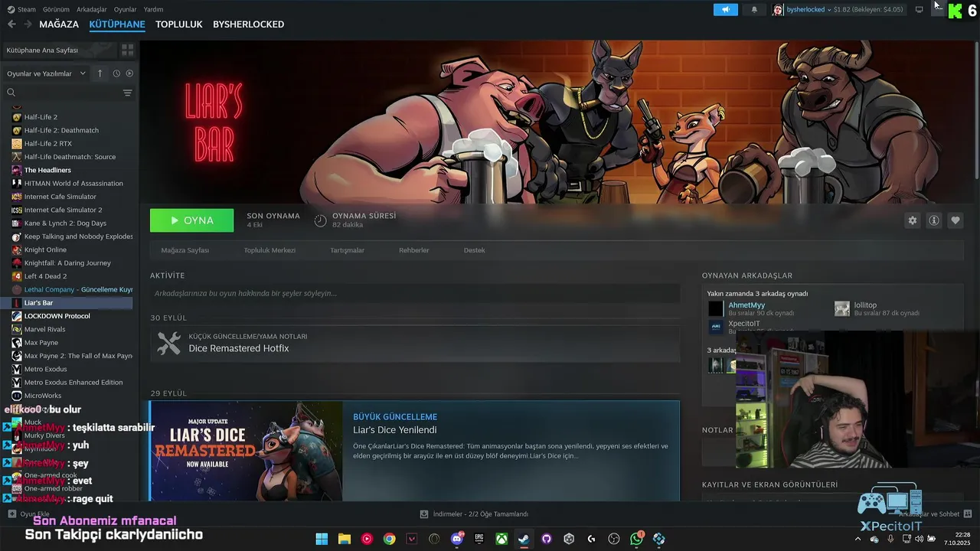980x551 pixels.
Task: Click AhmetMyy's friend avatar
Action: [x=716, y=308]
